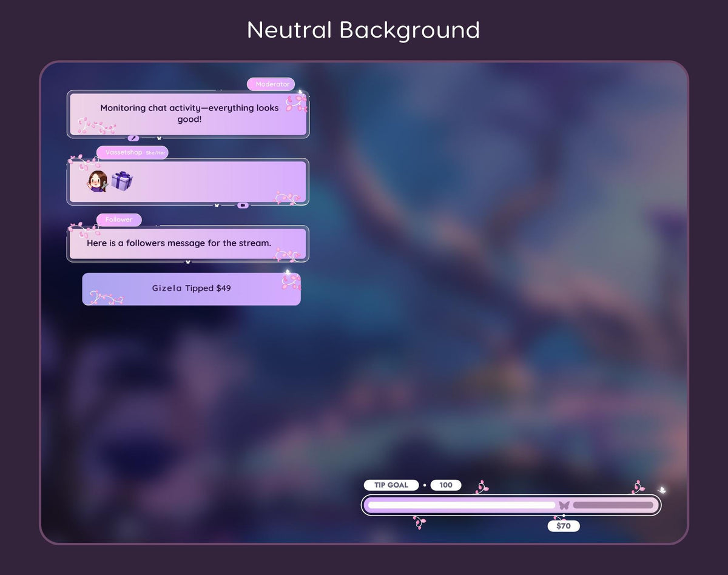The height and width of the screenshot is (575, 728).
Task: Click the chibi girl avatar emote
Action: 98,181
